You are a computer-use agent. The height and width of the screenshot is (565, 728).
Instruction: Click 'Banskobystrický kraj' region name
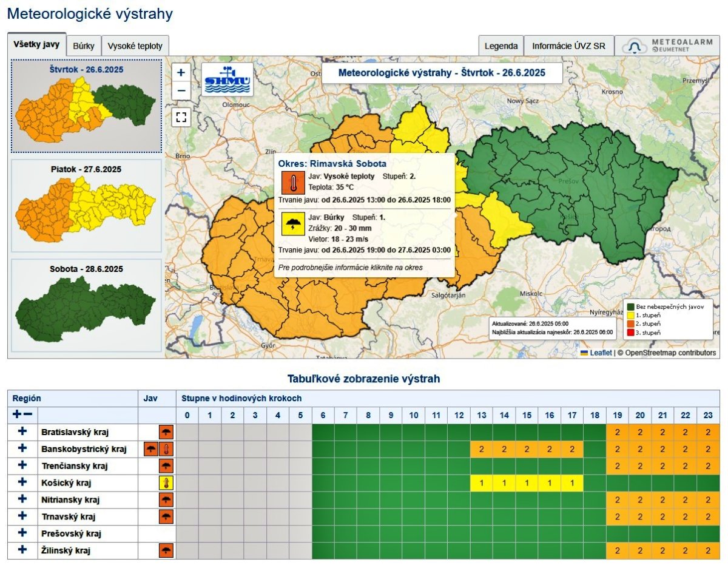pos(84,449)
